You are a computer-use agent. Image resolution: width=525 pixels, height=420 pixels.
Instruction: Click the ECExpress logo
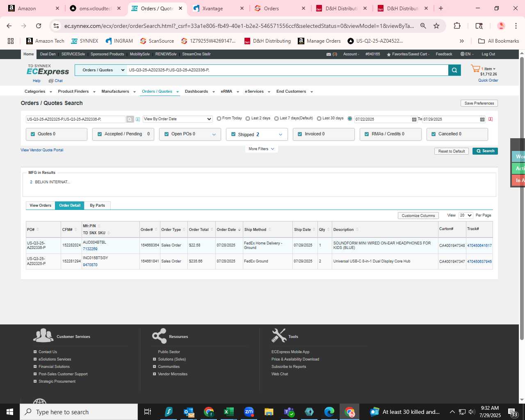pyautogui.click(x=48, y=70)
